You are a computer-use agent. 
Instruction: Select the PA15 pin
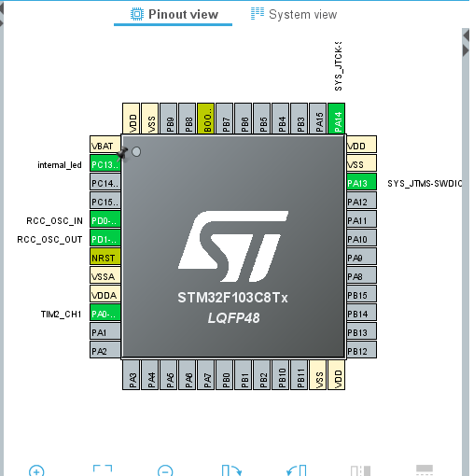coord(317,119)
